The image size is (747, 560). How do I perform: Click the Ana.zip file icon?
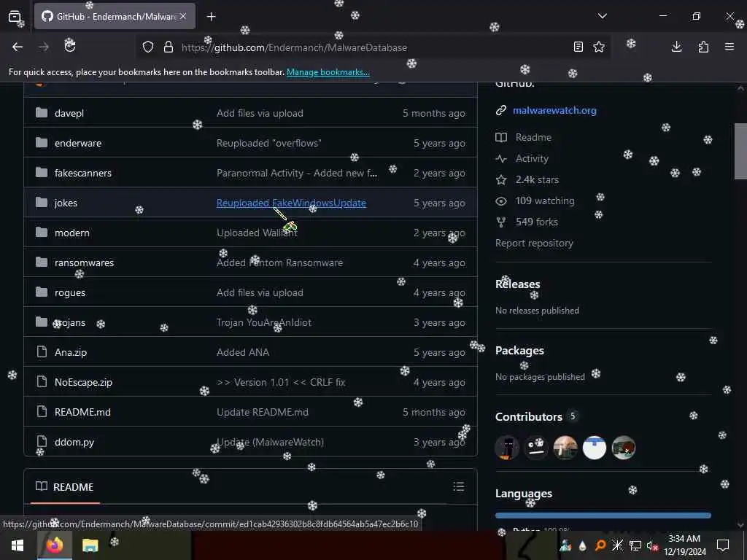42,352
